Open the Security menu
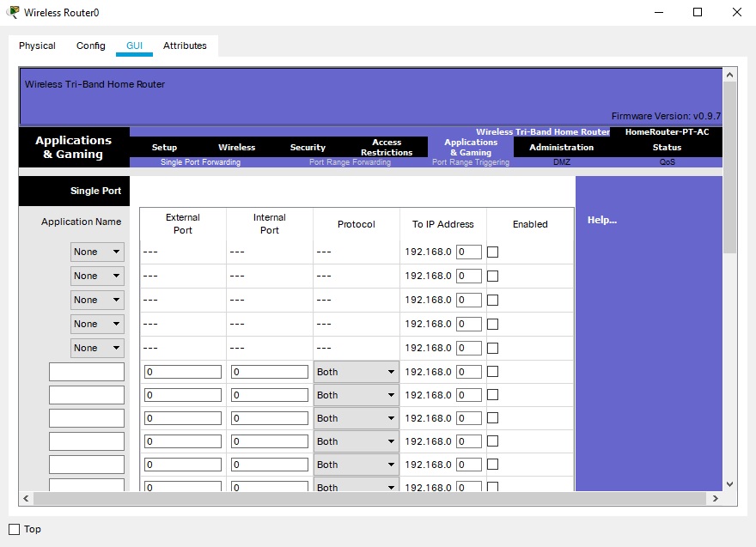756x547 pixels. click(x=307, y=147)
